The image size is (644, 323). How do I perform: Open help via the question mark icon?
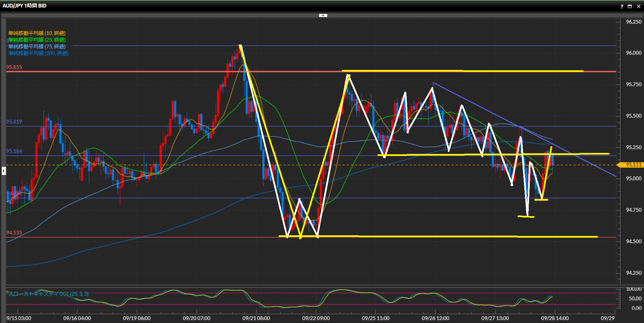[622, 6]
